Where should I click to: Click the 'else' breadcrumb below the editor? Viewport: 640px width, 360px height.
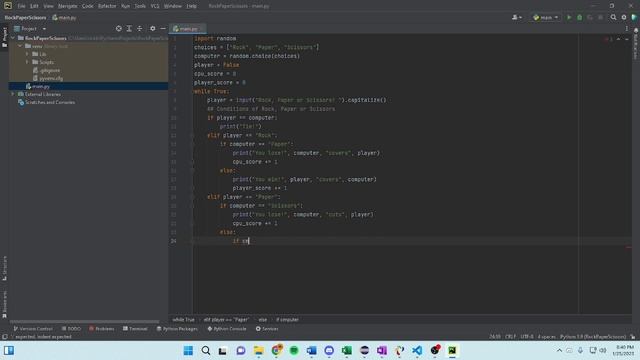point(262,320)
